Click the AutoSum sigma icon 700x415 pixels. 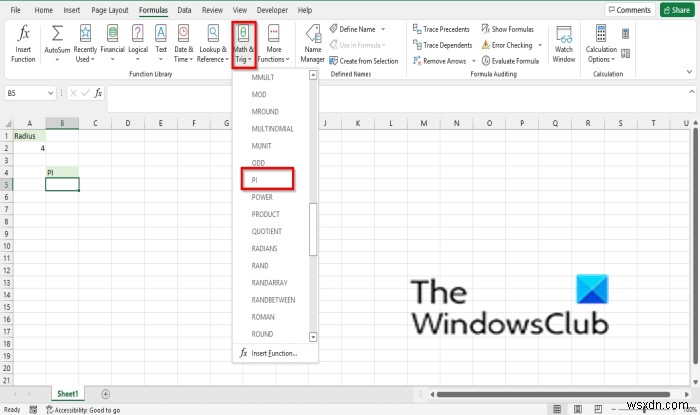point(57,33)
